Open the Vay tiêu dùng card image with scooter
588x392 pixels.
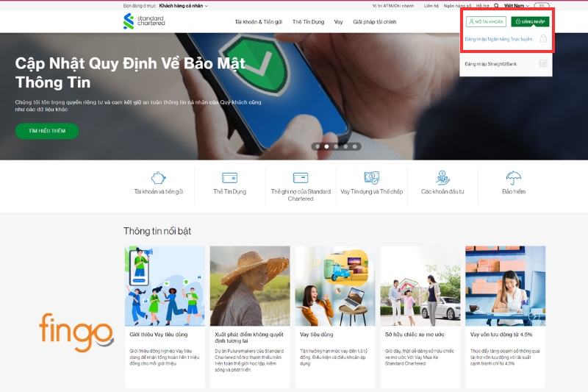tap(335, 286)
